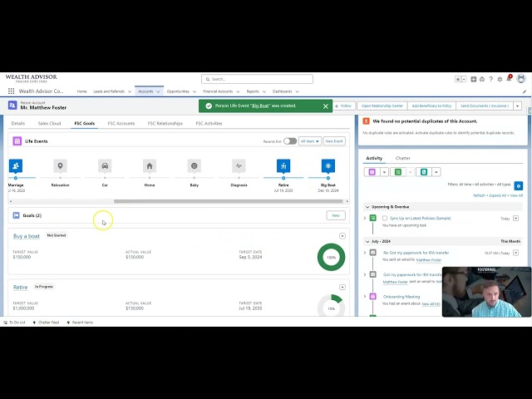Click the New Event button

point(334,141)
